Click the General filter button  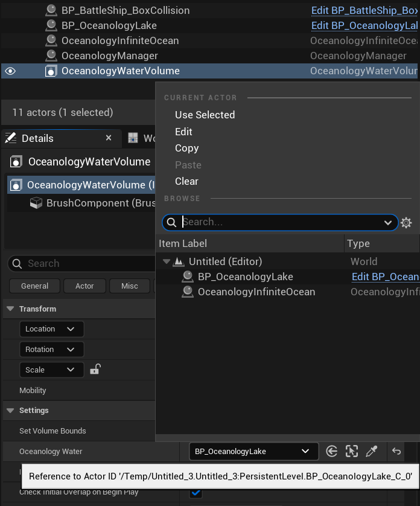(34, 286)
